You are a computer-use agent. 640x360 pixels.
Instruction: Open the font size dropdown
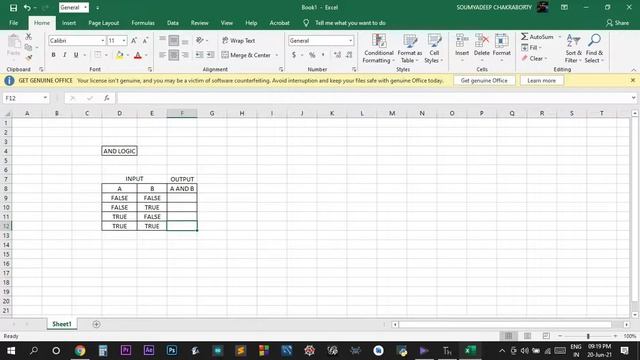click(x=124, y=40)
